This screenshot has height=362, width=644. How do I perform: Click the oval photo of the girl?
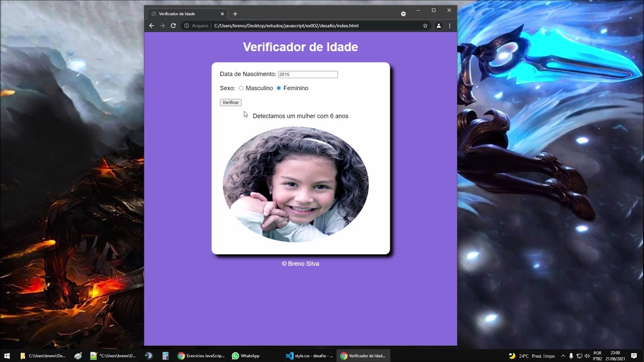tap(296, 185)
